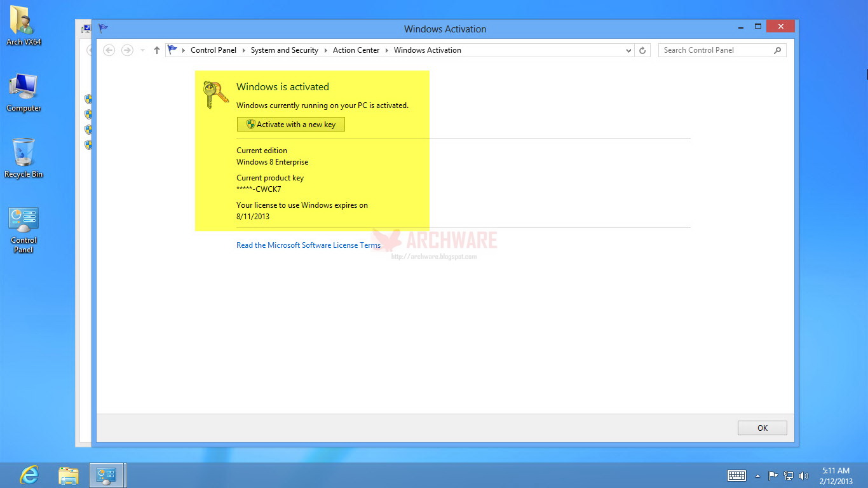Screen dimensions: 868x488
Task: Click the Current edition label
Action: tap(262, 151)
